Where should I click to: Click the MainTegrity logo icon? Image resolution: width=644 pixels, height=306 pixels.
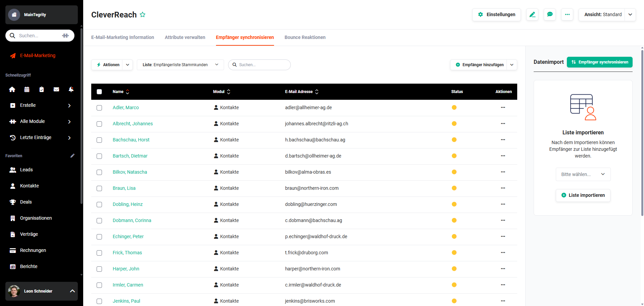coord(14,15)
